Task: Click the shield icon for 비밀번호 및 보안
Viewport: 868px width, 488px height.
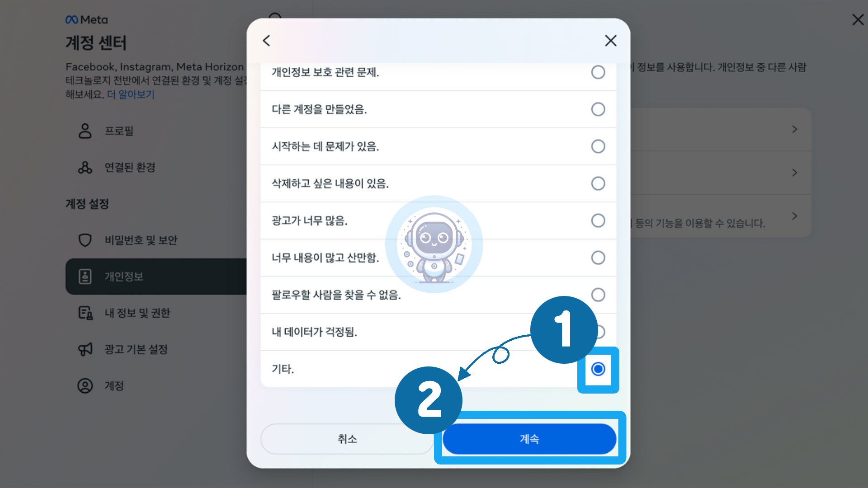Action: pyautogui.click(x=85, y=240)
